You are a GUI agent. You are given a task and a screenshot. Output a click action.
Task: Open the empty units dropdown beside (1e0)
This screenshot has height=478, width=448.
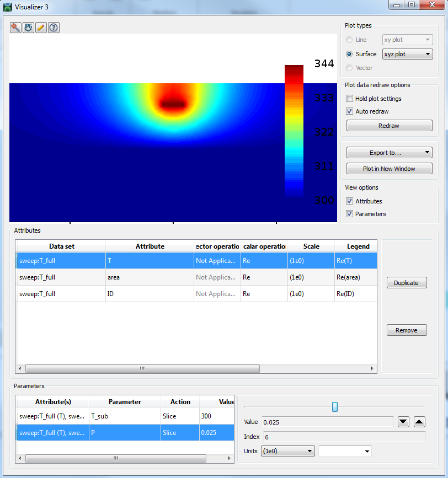pyautogui.click(x=345, y=451)
